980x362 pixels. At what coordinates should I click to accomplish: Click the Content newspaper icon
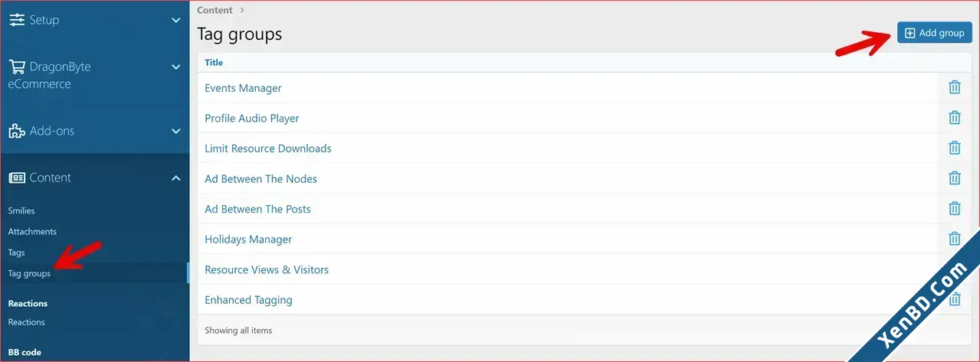coord(17,178)
